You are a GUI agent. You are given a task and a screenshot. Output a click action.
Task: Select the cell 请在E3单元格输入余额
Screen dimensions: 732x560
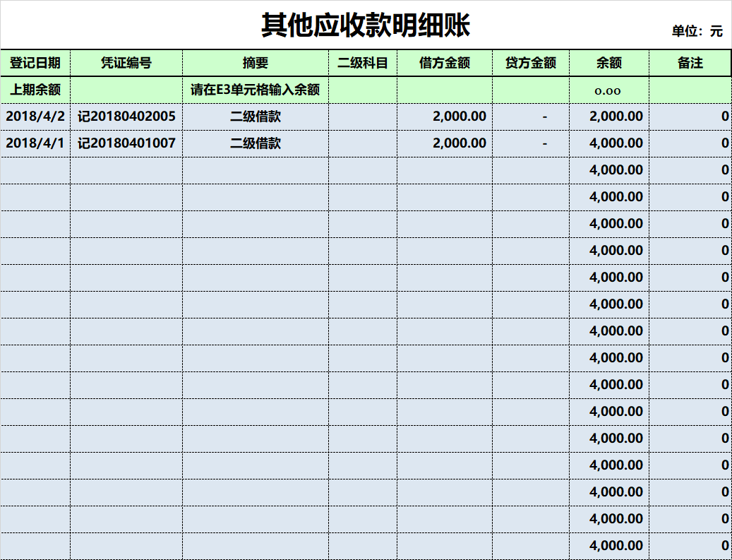tap(256, 90)
